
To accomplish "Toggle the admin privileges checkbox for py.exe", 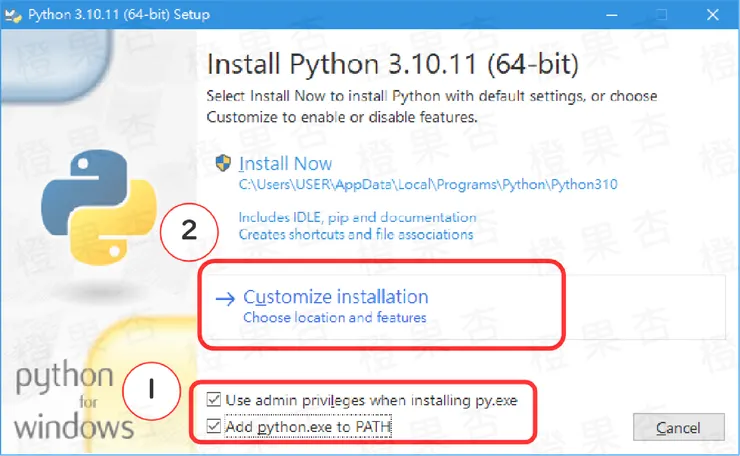I will click(212, 400).
